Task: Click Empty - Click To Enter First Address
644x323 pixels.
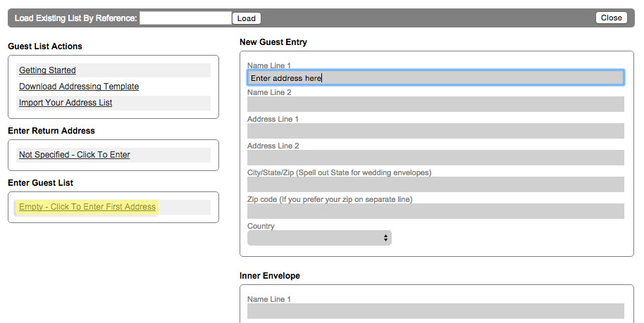Action: coord(87,207)
